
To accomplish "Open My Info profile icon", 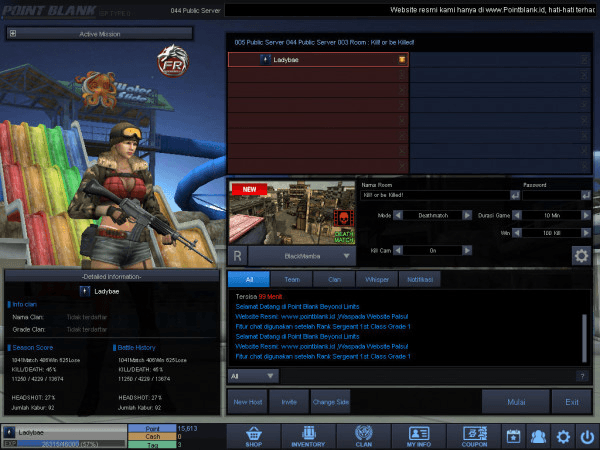I will (419, 437).
